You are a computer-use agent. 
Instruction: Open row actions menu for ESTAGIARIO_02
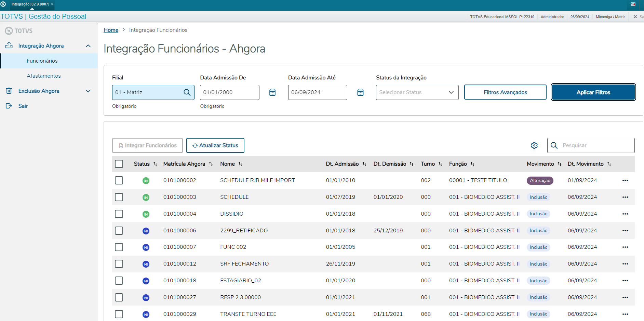click(625, 281)
